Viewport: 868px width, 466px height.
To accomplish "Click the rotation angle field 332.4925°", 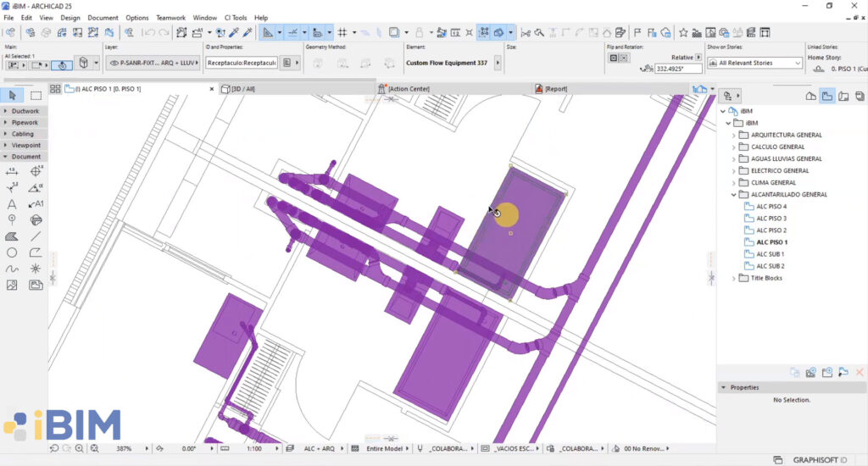I will coord(678,69).
